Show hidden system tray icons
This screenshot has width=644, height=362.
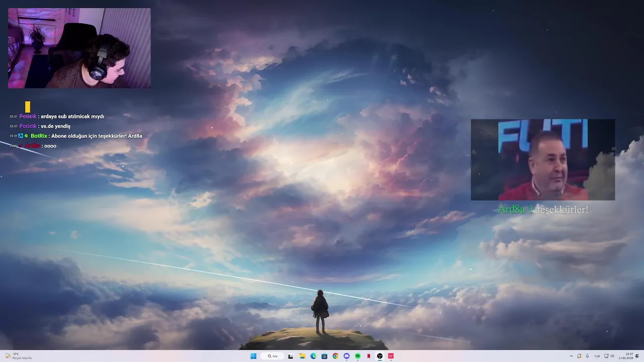pos(571,356)
